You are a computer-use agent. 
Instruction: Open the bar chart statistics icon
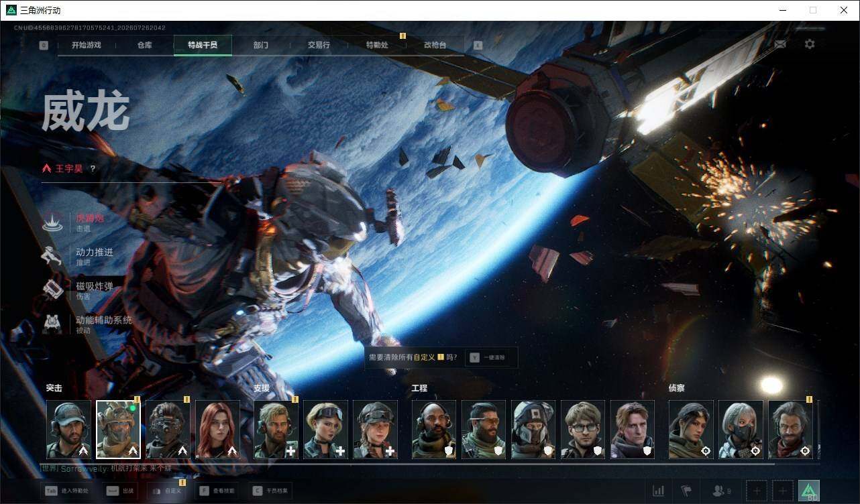click(658, 491)
